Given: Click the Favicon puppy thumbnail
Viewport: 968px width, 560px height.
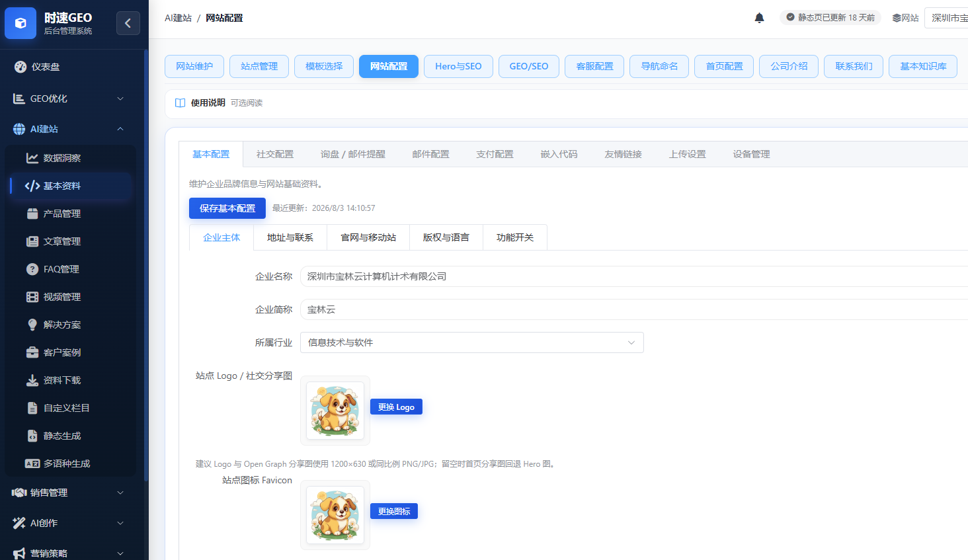Looking at the screenshot, I should [x=335, y=515].
